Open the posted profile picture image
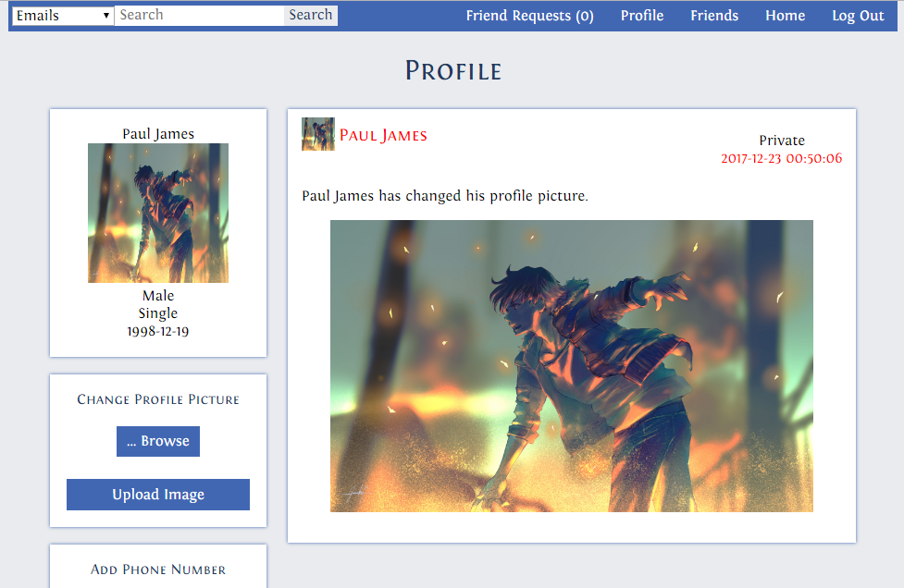The image size is (904, 588). pyautogui.click(x=571, y=366)
